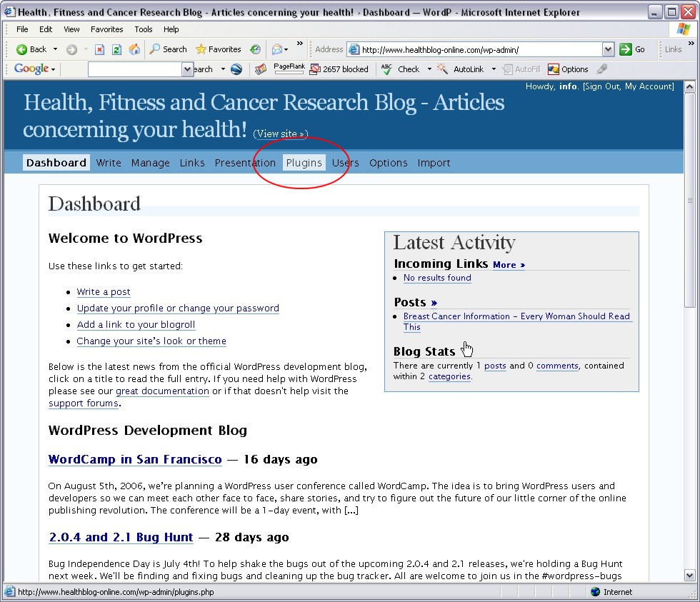Screen dimensions: 700x602
Task: Click the AutoLink wand icon
Action: pos(442,69)
